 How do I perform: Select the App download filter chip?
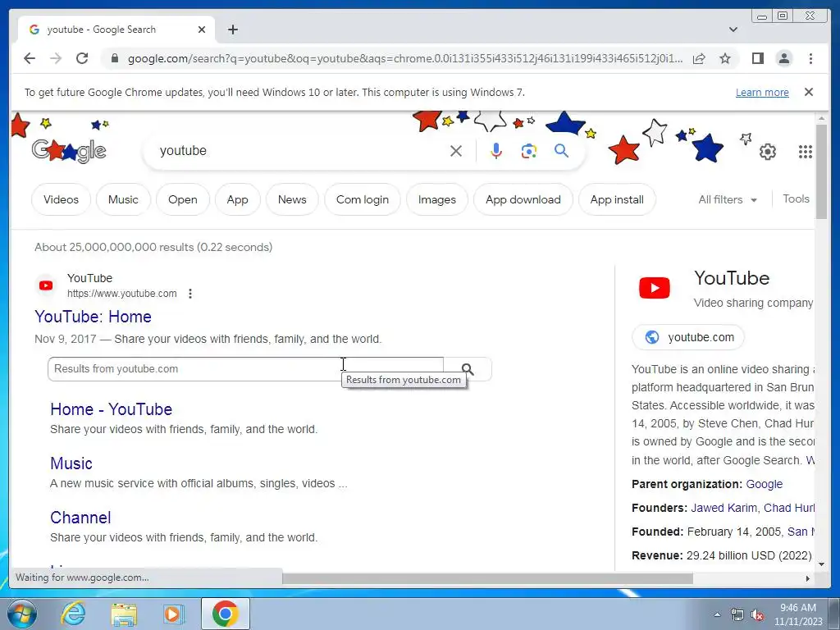pos(523,199)
